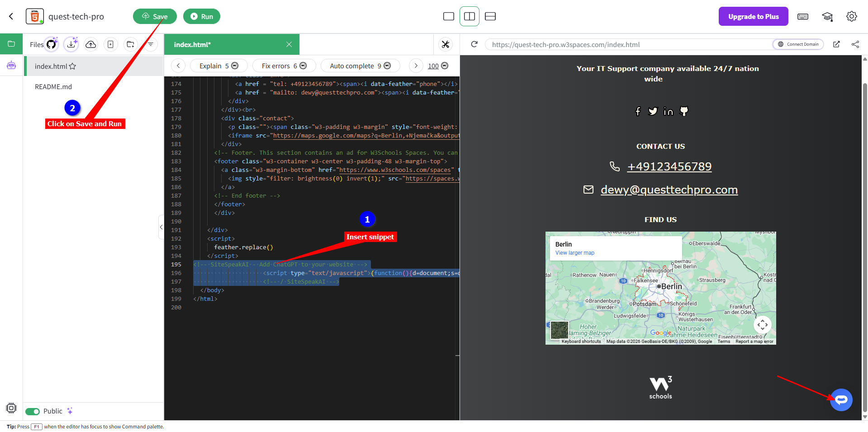Click line number 195 in the editor
The width and height of the screenshot is (868, 432).
[176, 265]
